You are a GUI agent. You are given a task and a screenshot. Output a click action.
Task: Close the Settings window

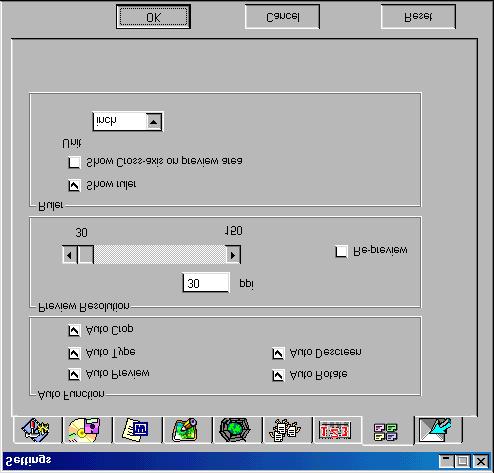click(481, 461)
